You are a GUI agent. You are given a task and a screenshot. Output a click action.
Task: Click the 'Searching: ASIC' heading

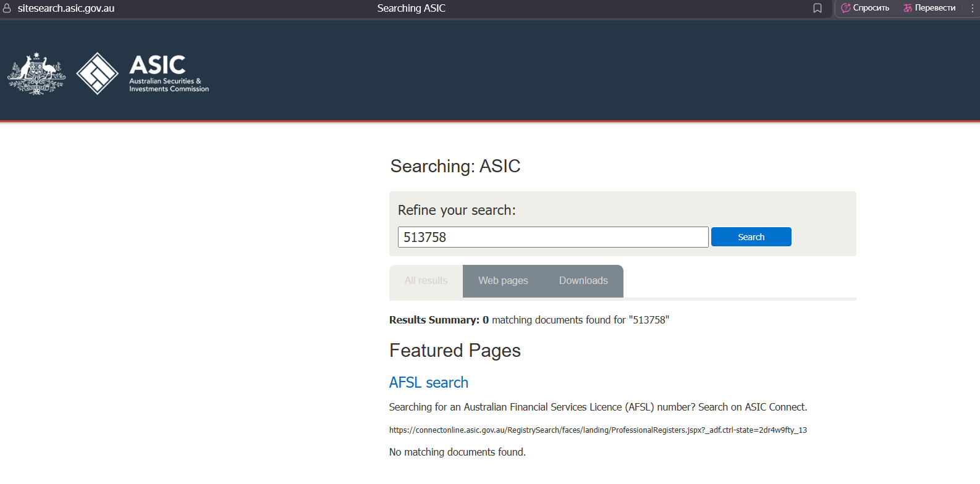point(455,166)
